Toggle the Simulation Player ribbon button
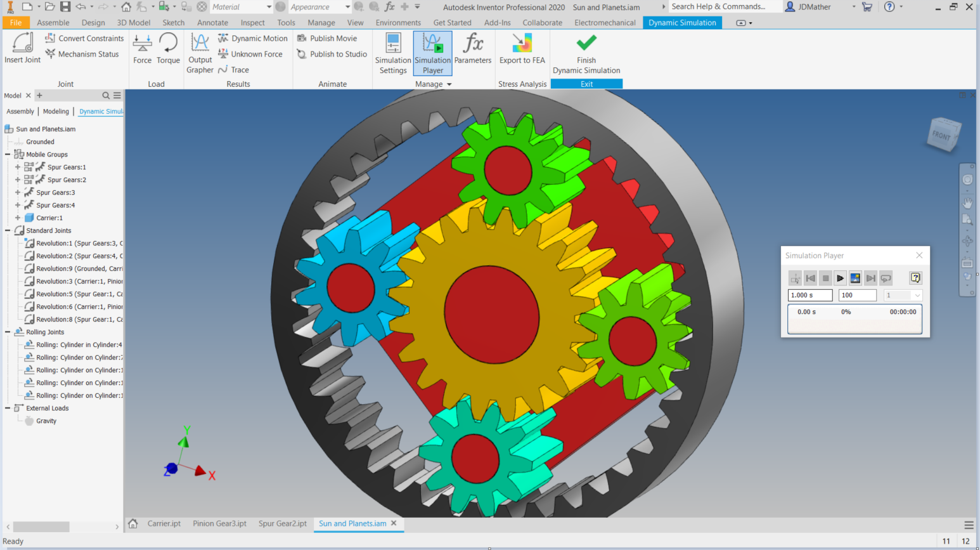The image size is (980, 550). (x=433, y=53)
